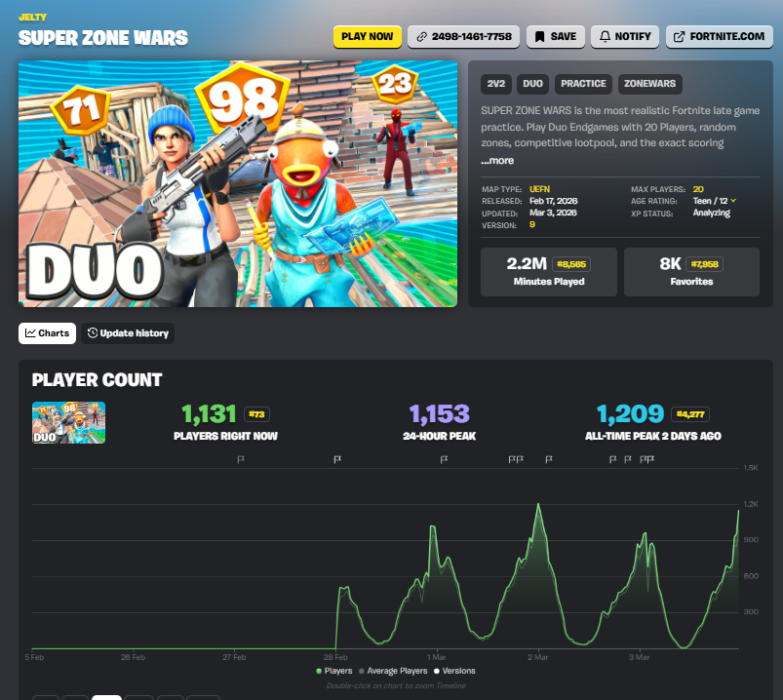Click the 2.2M Minutes Played stat card
This screenshot has width=783, height=700.
point(549,272)
